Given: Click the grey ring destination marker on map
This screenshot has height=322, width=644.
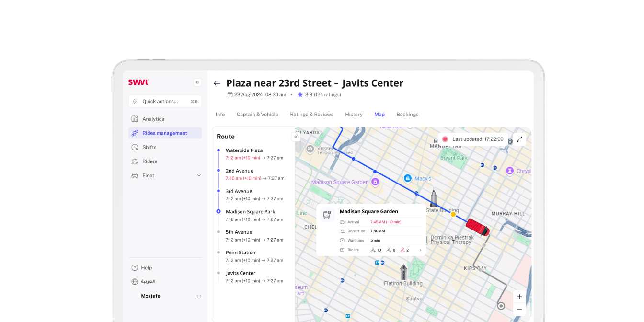Looking at the screenshot, I should (x=501, y=306).
